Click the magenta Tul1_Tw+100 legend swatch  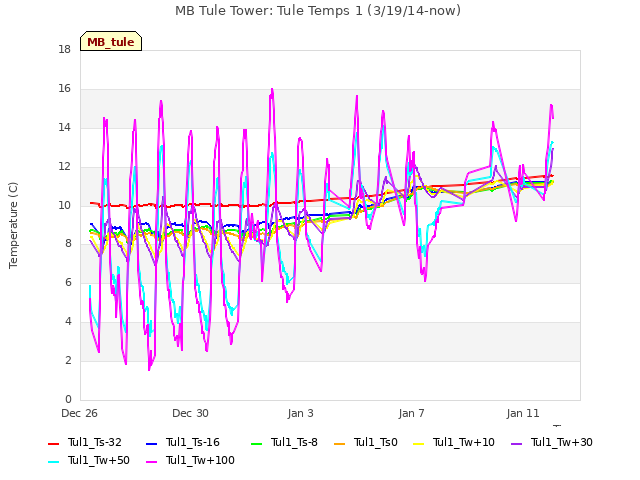tap(151, 461)
